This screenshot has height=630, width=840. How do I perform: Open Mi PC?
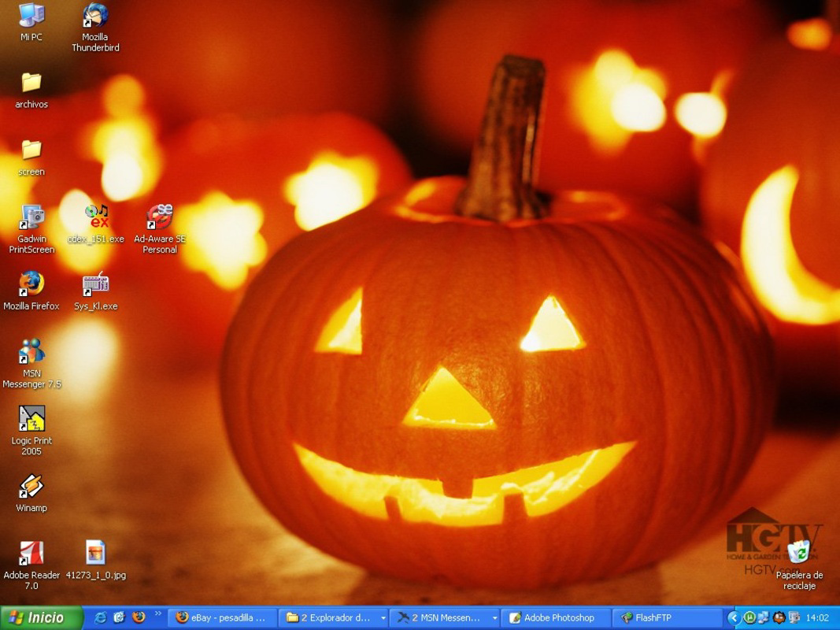(31, 16)
